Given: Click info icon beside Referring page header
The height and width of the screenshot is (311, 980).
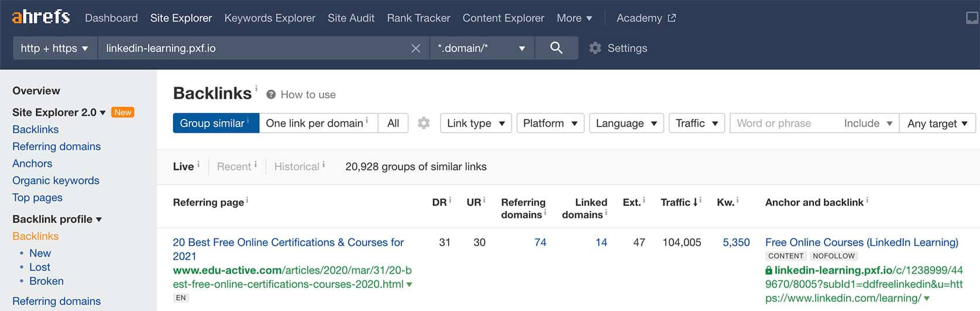Looking at the screenshot, I should click(x=247, y=200).
